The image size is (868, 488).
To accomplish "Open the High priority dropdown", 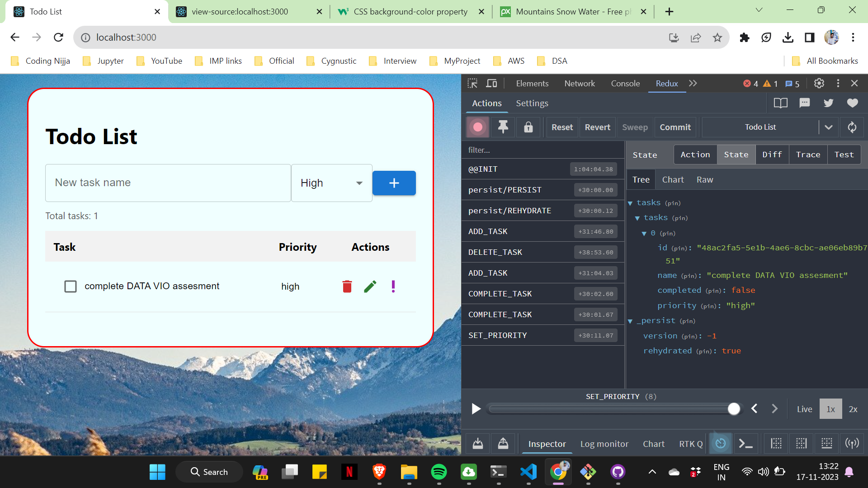I will point(331,183).
